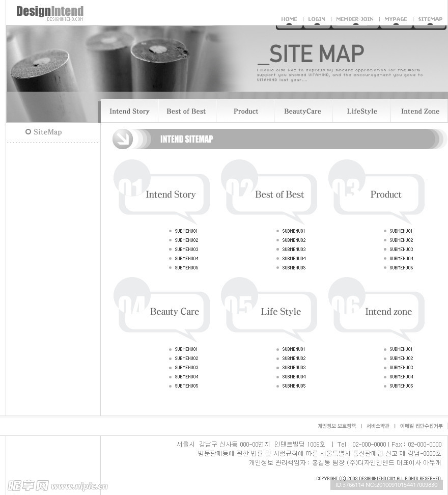
Task: Click SUBMENU02 under Intend zone
Action: 401,359
